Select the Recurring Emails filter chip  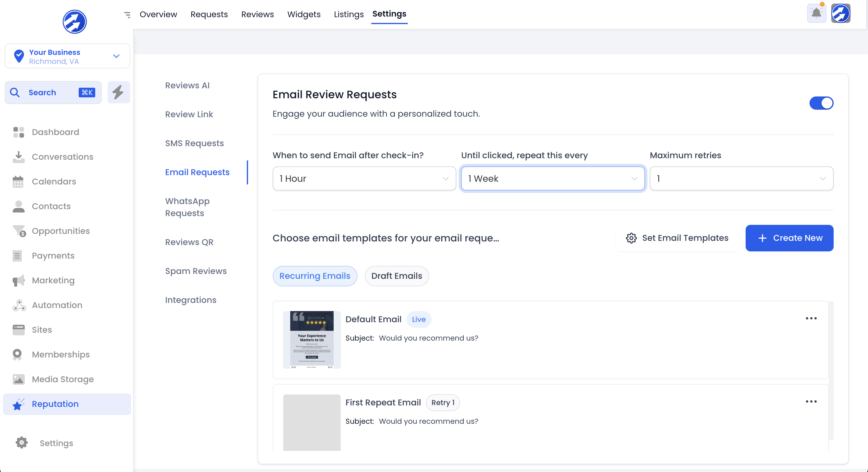314,276
